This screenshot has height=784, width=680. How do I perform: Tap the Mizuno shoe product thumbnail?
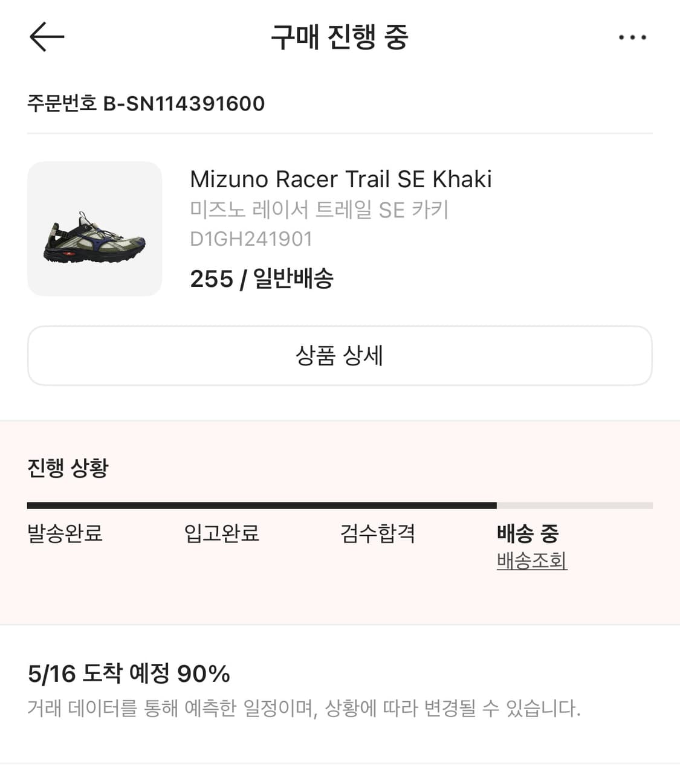click(x=94, y=229)
